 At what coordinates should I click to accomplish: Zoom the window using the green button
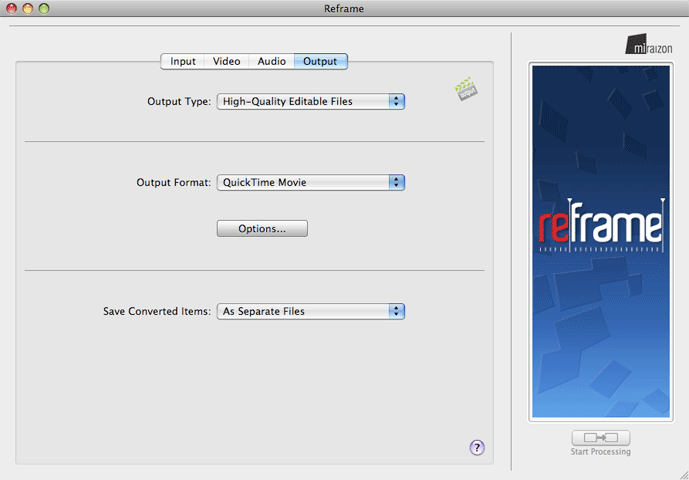[44, 8]
